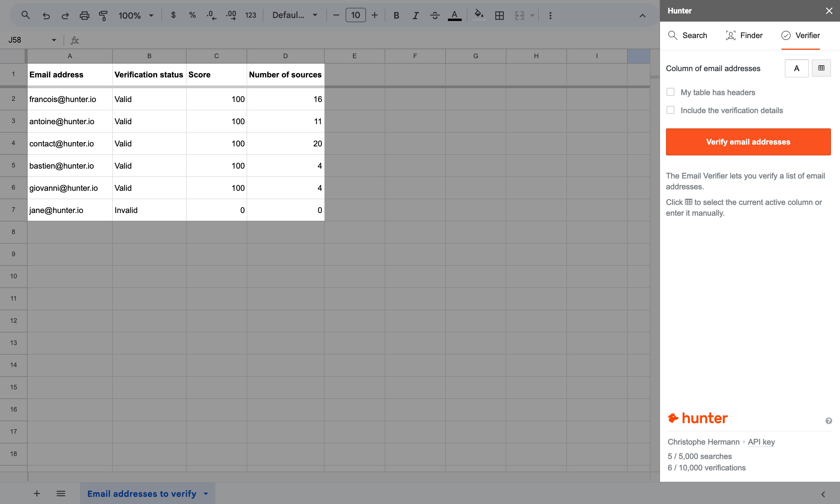Open the name box dropdown arrow
Viewport: 840px width, 504px height.
[x=54, y=40]
